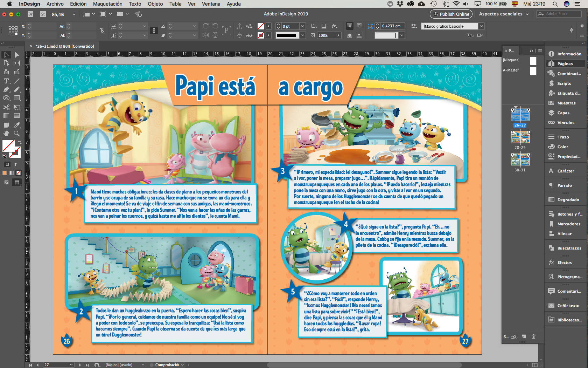Select the *26-31.indd document tab
Viewport: 588px width, 368px height.
64,46
